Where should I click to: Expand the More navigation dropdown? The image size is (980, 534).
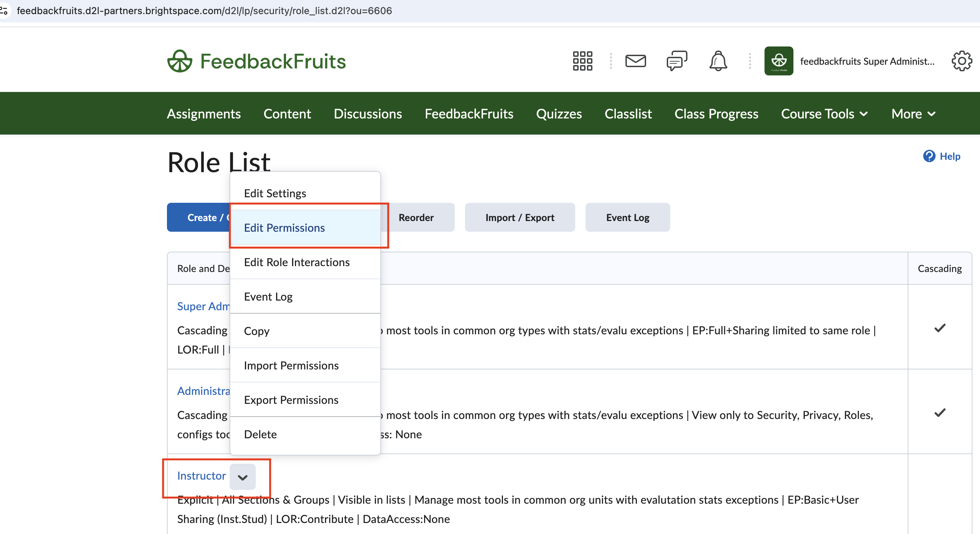point(913,113)
